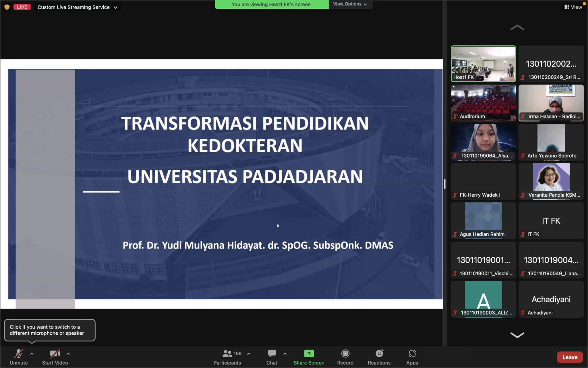Viewport: 588px width, 368px height.
Task: Select the FK-Herry Wadek I tile
Action: 483,181
